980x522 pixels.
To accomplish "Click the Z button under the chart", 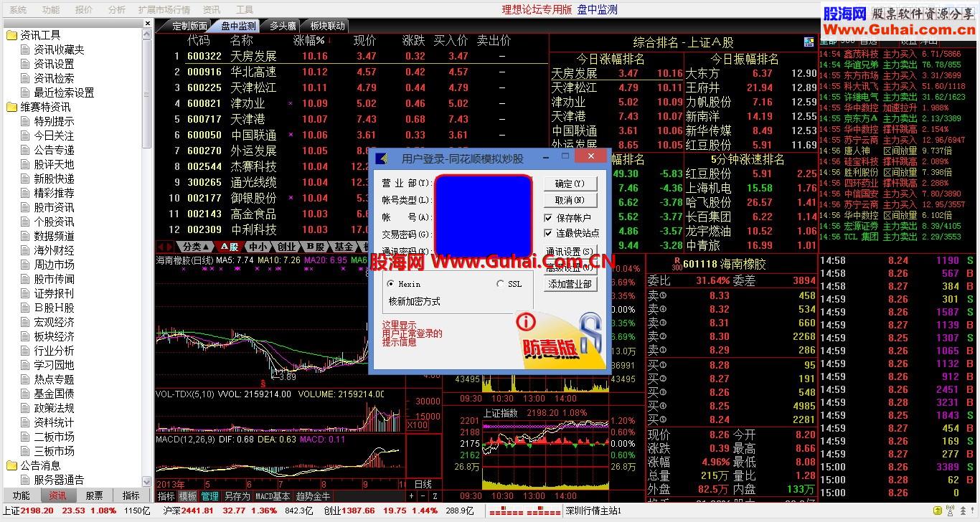I will pos(434,496).
